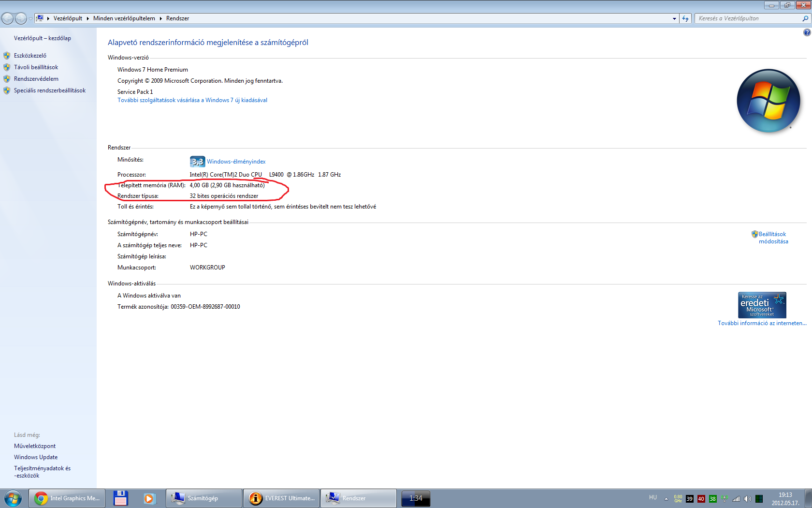Open the volume speaker tray icon
The image size is (812, 508).
(x=748, y=499)
